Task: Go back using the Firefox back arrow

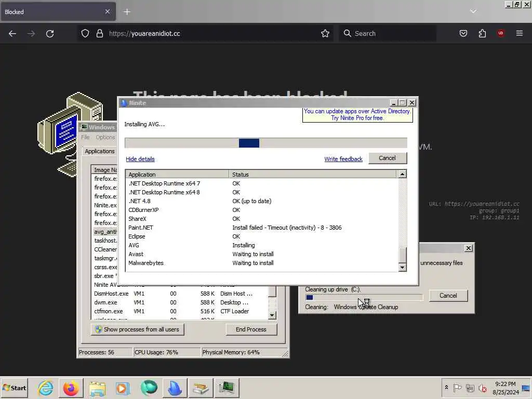Action: pyautogui.click(x=12, y=34)
